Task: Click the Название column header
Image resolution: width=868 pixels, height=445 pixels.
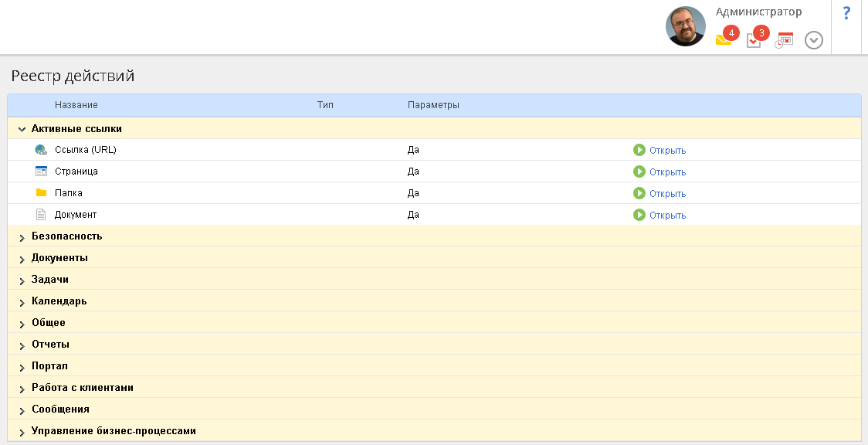Action: pyautogui.click(x=76, y=104)
